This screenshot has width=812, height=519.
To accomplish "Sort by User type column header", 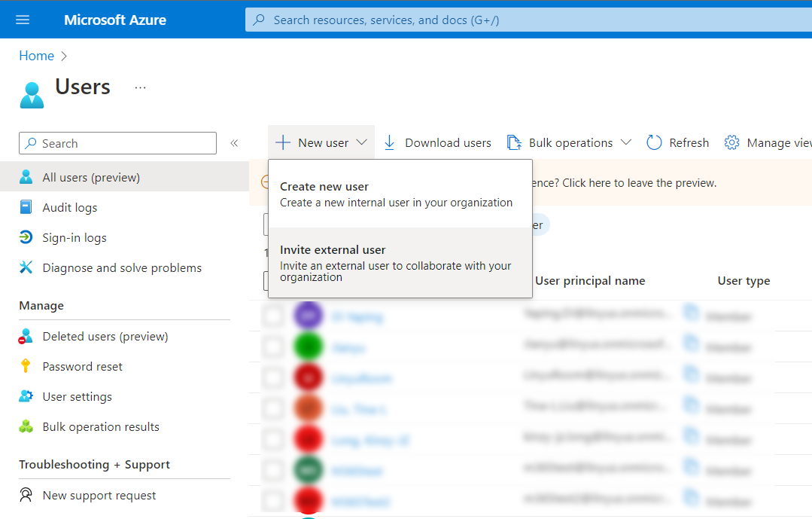I will (744, 280).
